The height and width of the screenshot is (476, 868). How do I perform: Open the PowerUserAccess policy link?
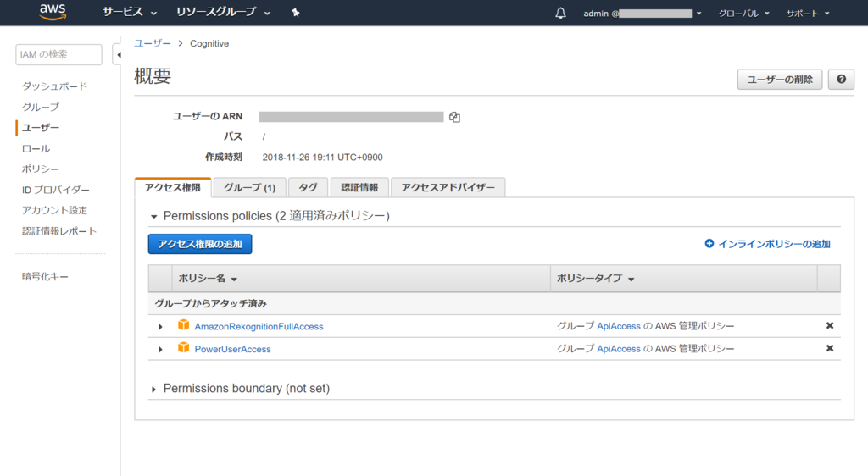point(232,350)
